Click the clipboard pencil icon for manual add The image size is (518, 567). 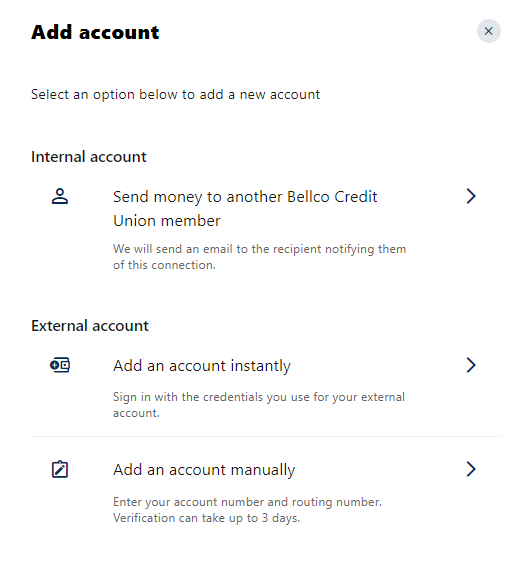pyautogui.click(x=60, y=469)
